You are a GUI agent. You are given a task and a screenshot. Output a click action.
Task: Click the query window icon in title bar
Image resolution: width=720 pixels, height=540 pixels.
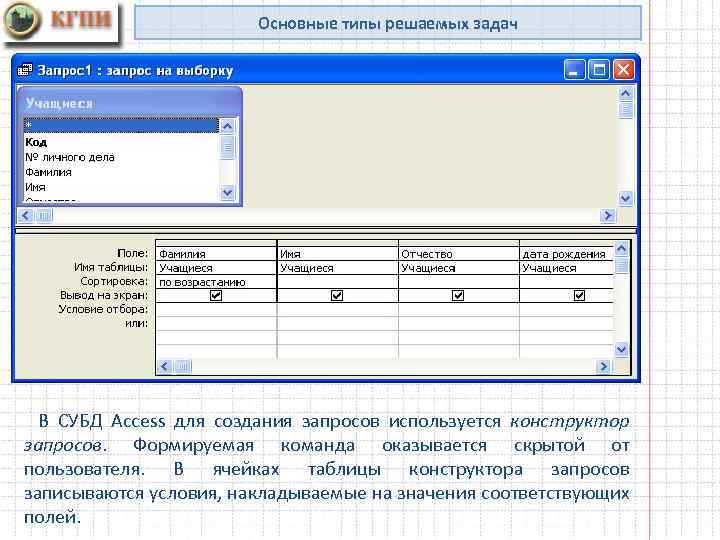tap(25, 70)
